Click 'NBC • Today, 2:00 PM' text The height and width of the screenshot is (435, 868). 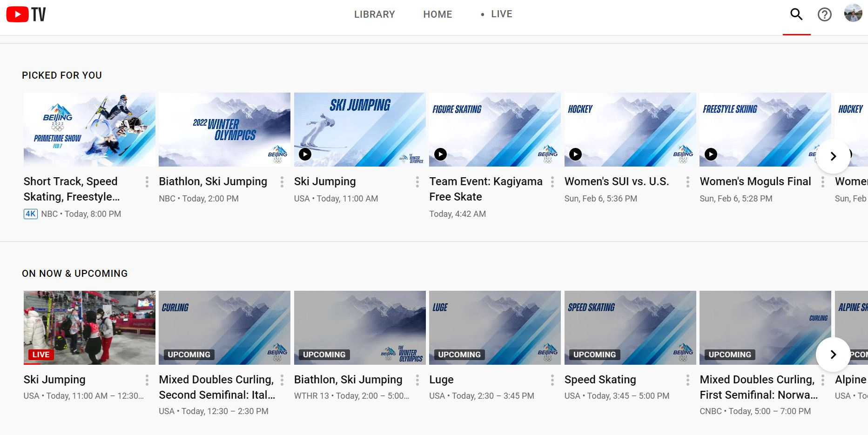pos(199,199)
